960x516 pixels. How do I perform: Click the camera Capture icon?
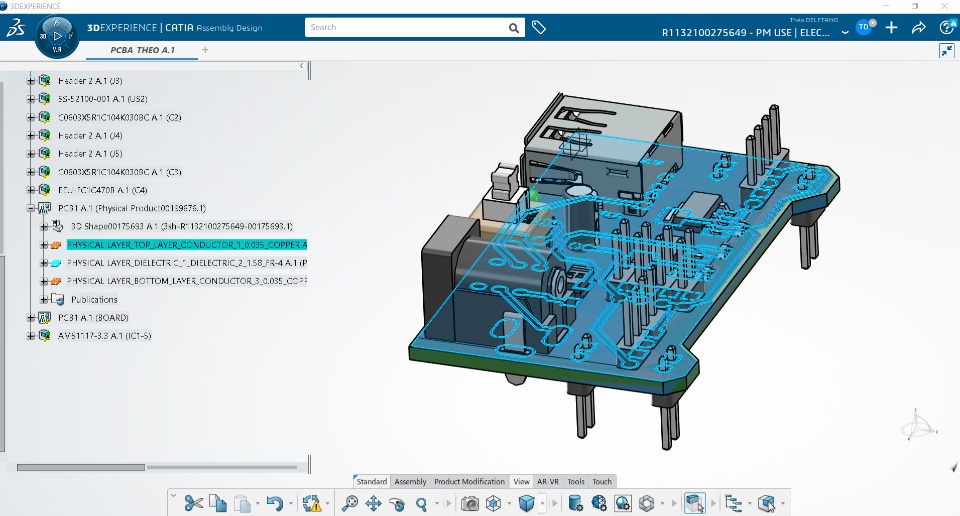[469, 504]
